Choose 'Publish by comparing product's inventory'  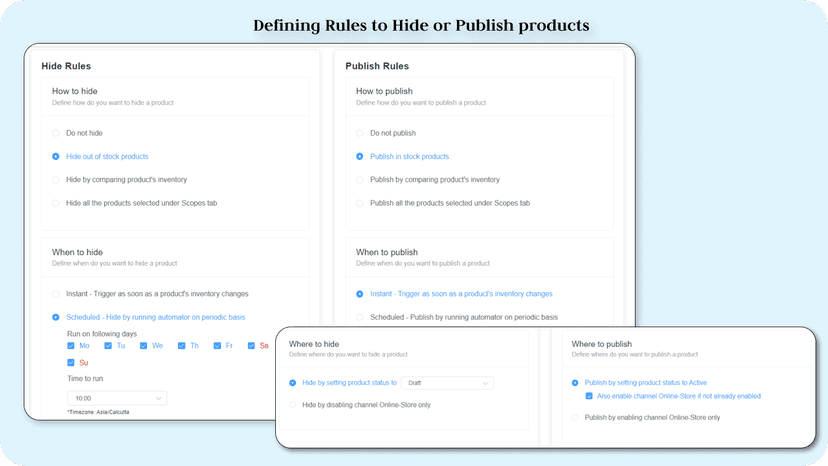point(360,180)
